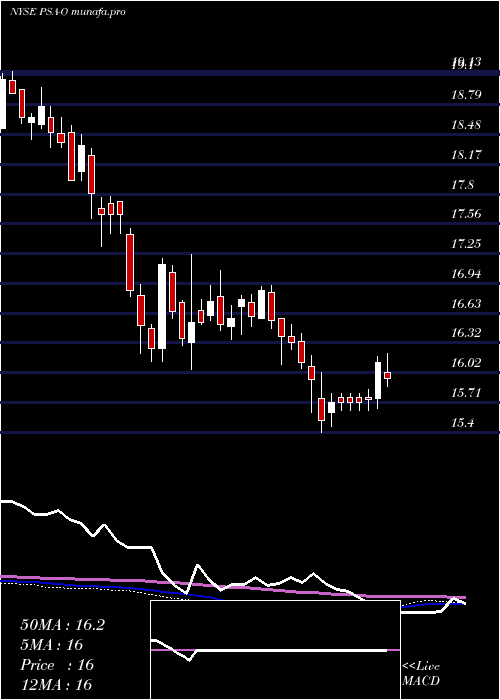Click the 'Price : 16' readout

tap(57, 665)
